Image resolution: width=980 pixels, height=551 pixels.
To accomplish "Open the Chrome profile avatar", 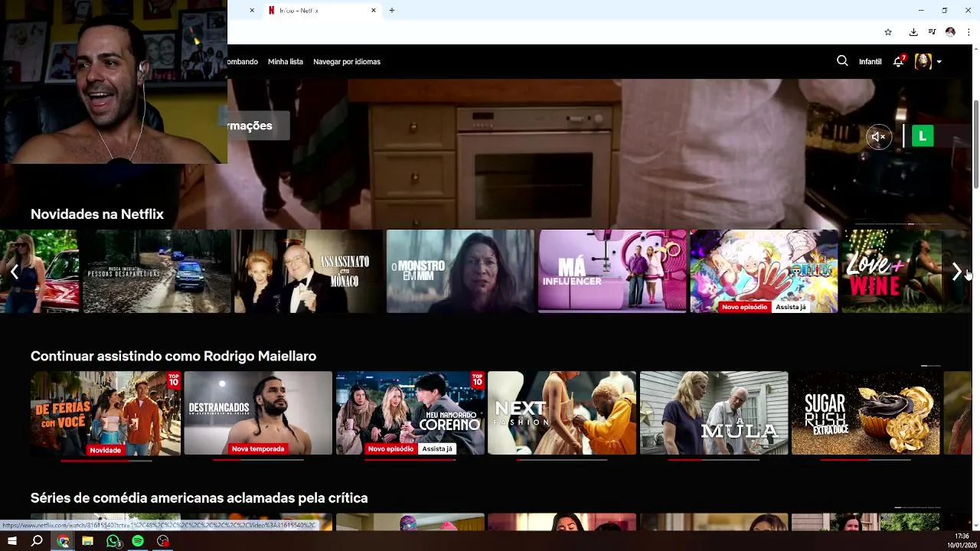I will 950,32.
